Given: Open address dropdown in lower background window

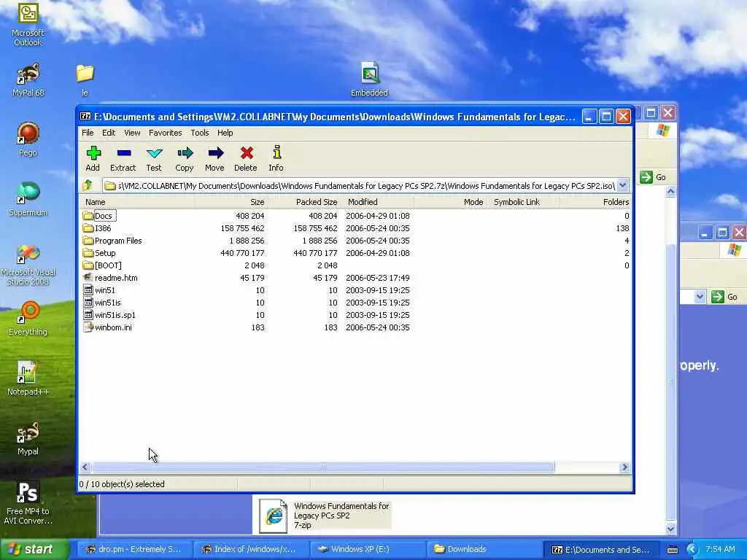Looking at the screenshot, I should point(700,297).
